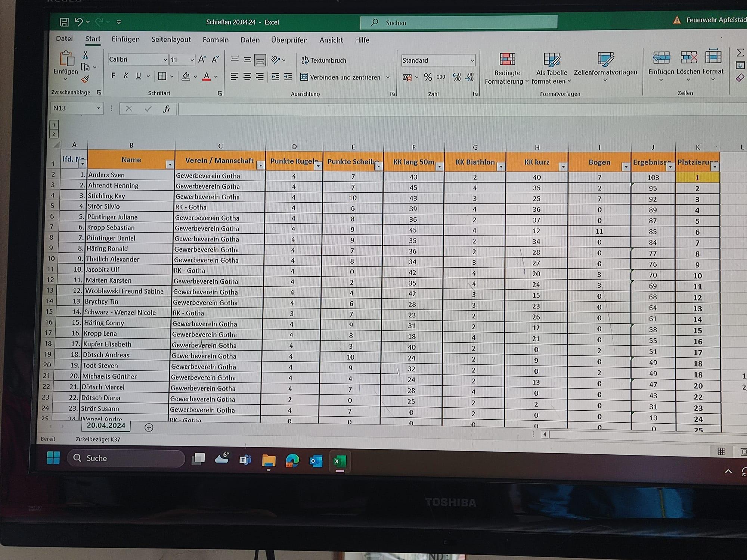Click the Copy icon in clipboard group

click(86, 67)
